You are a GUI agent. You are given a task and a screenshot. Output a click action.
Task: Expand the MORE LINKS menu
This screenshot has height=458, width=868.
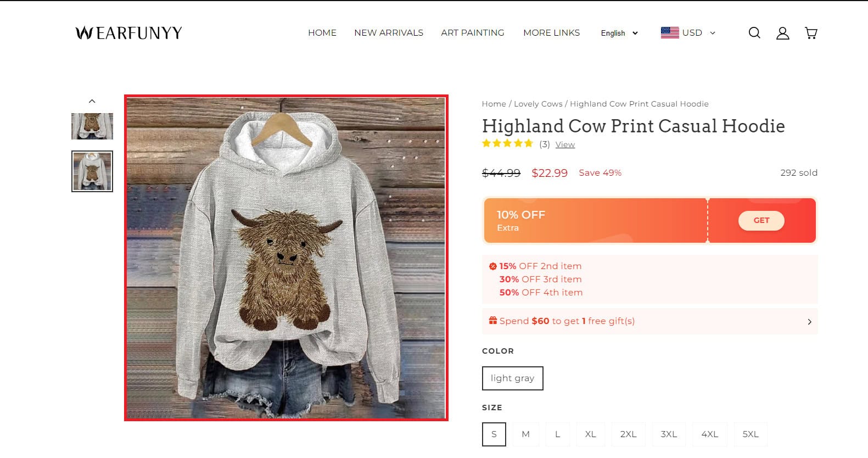551,33
